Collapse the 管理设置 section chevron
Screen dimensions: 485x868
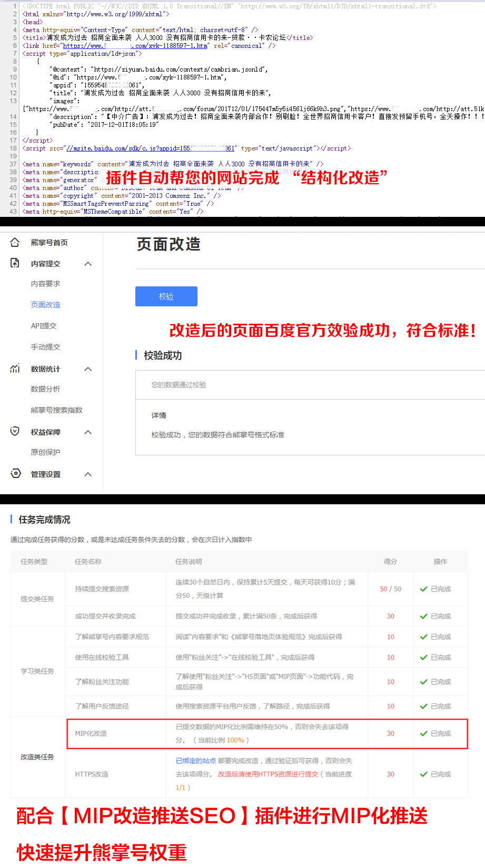click(x=88, y=474)
